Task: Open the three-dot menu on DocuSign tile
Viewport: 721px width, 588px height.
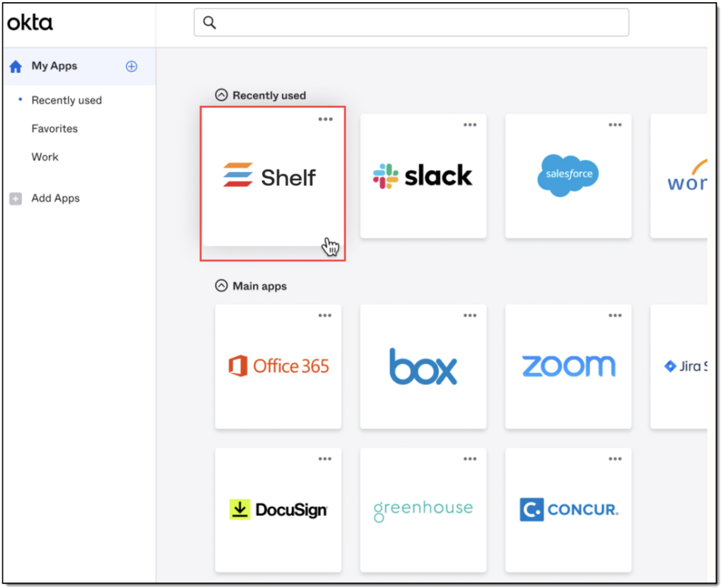Action: [325, 459]
